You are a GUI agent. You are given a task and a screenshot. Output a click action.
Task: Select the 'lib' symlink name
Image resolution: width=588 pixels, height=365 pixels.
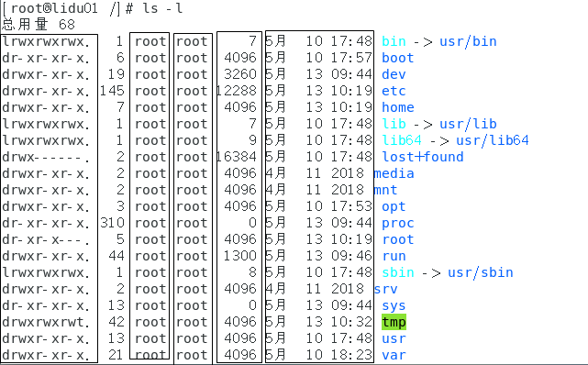point(394,124)
